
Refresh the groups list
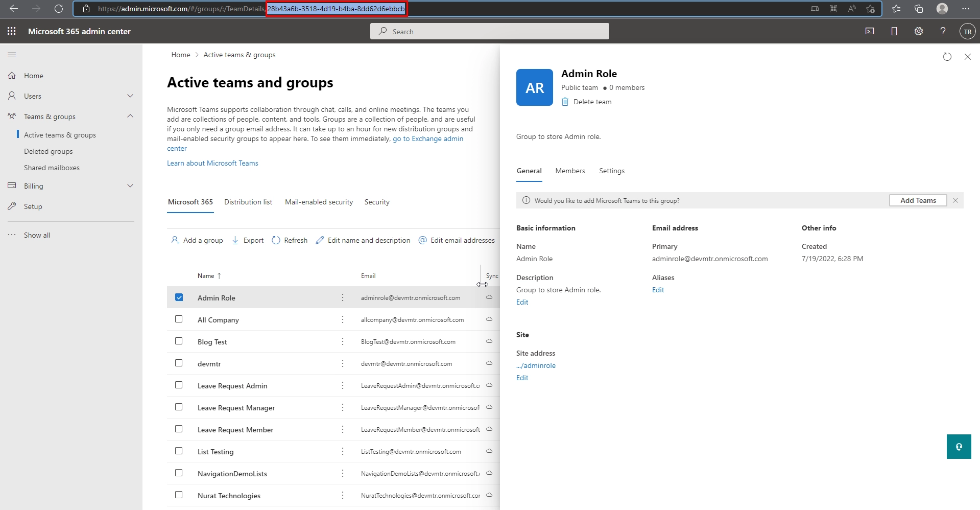(290, 240)
